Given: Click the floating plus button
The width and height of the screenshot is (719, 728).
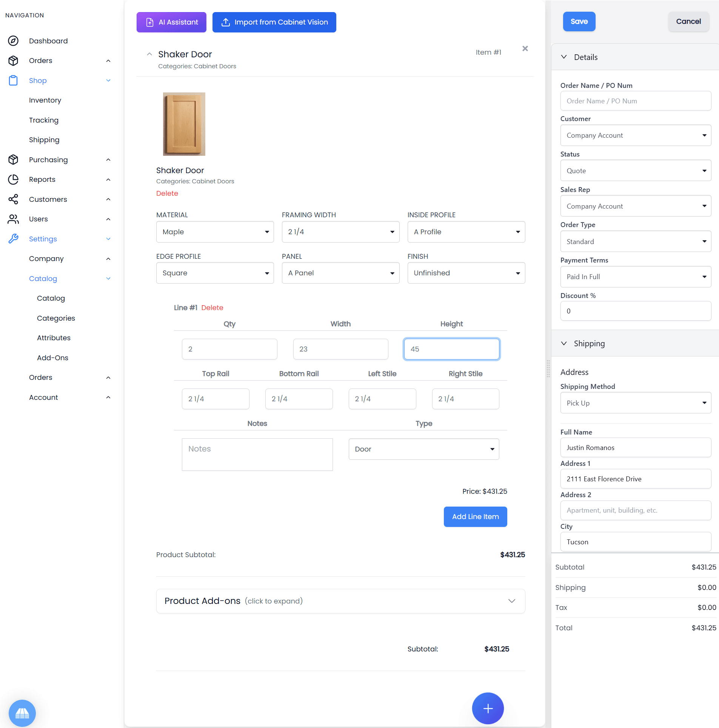Looking at the screenshot, I should (487, 708).
